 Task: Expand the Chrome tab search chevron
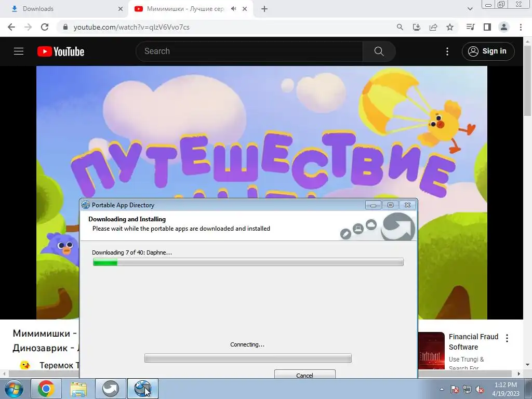[x=470, y=9]
